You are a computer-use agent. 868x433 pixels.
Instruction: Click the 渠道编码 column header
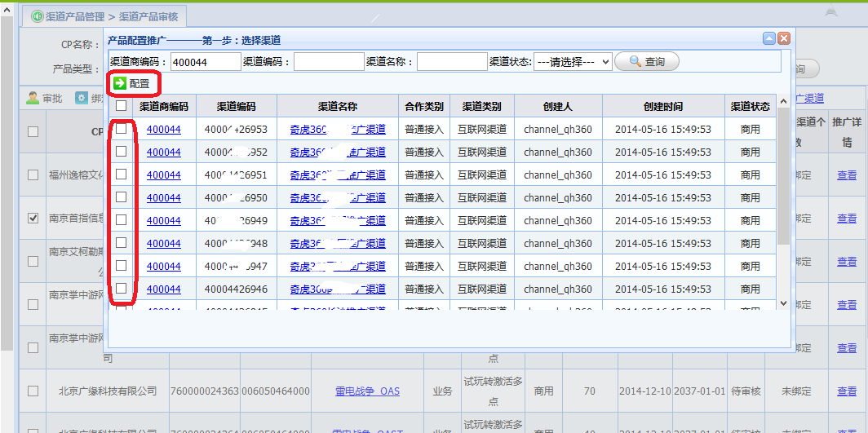click(237, 106)
